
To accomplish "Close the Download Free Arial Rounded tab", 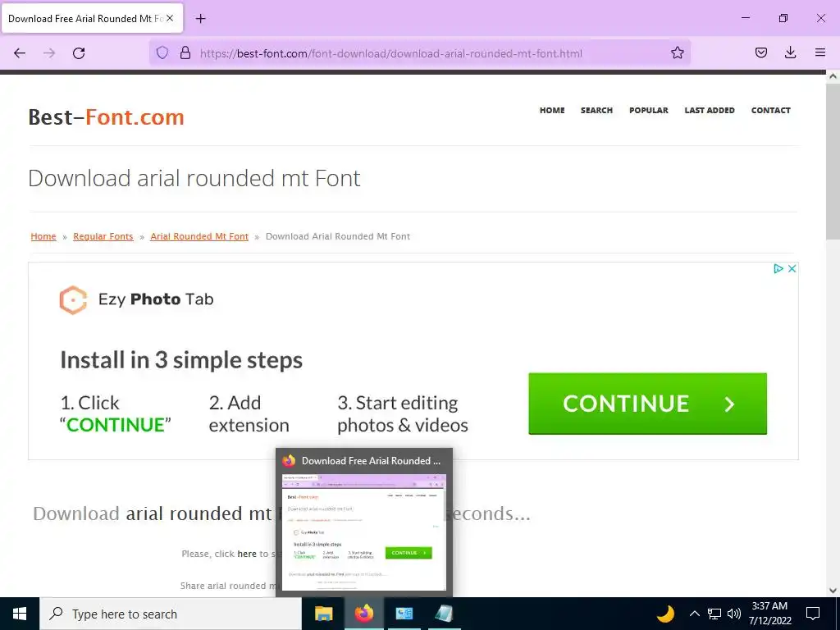I will 170,18.
